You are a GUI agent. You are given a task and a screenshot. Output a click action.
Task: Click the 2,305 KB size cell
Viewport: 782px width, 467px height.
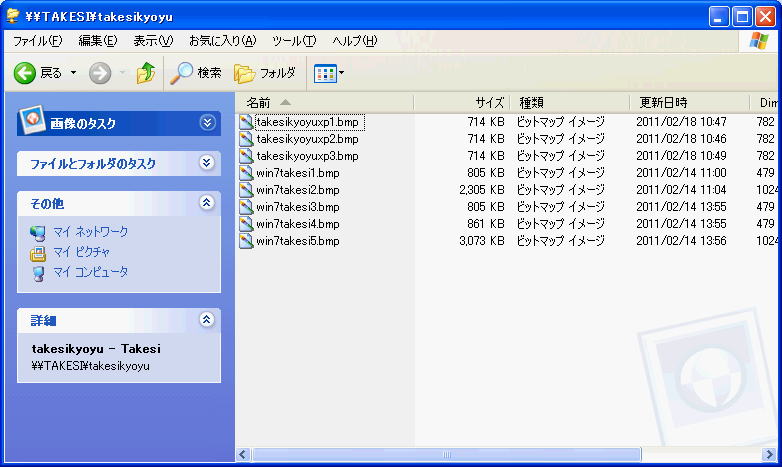point(482,190)
